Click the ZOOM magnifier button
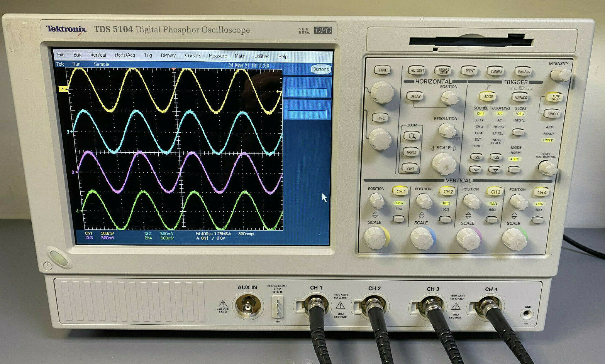This screenshot has width=605, height=364. pos(412,136)
